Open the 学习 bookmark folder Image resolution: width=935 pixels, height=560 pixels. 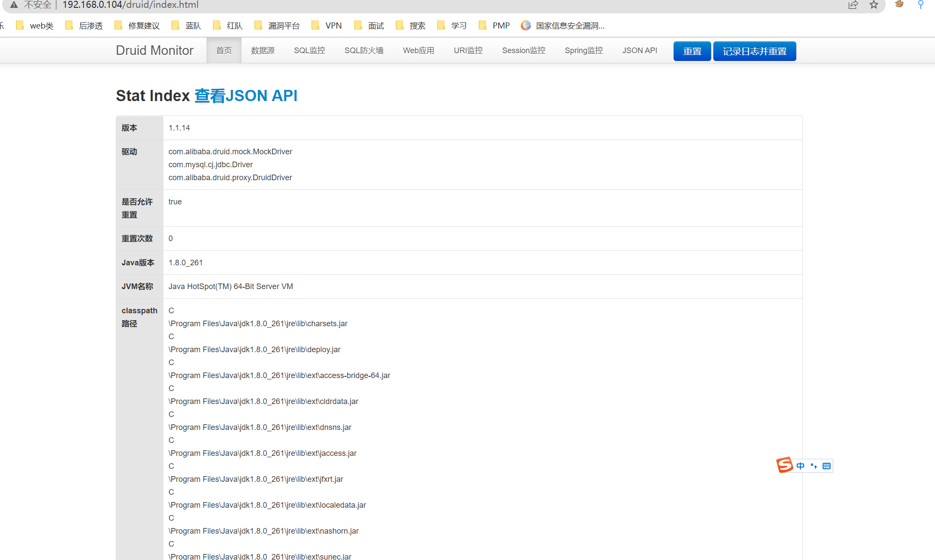pyautogui.click(x=452, y=25)
